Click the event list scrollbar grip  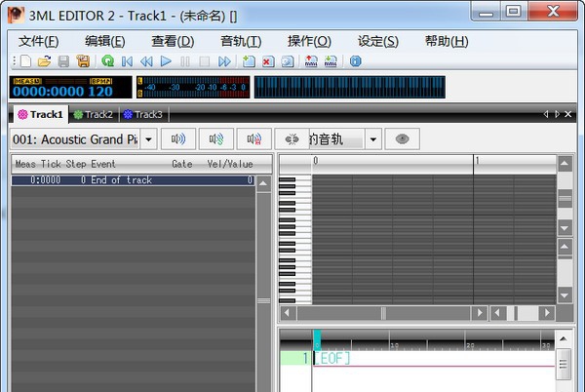[x=264, y=300]
